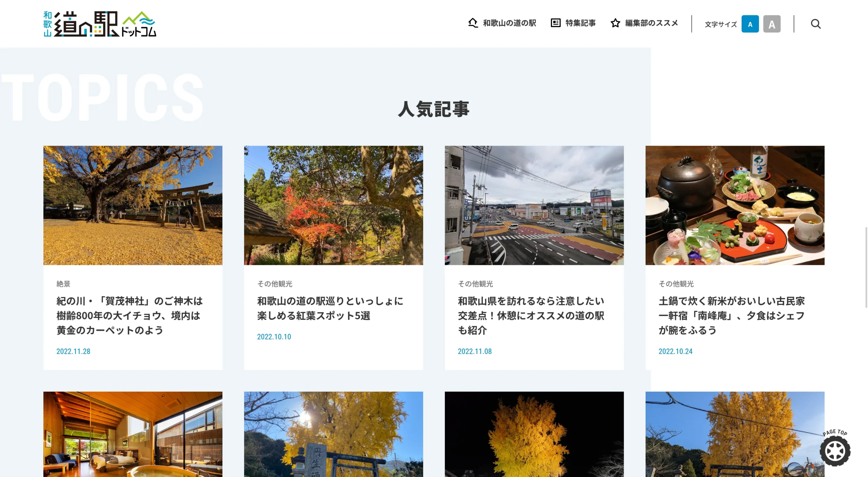The image size is (868, 477).
Task: Click the star icon beside 編集部のススメ
Action: pyautogui.click(x=615, y=23)
